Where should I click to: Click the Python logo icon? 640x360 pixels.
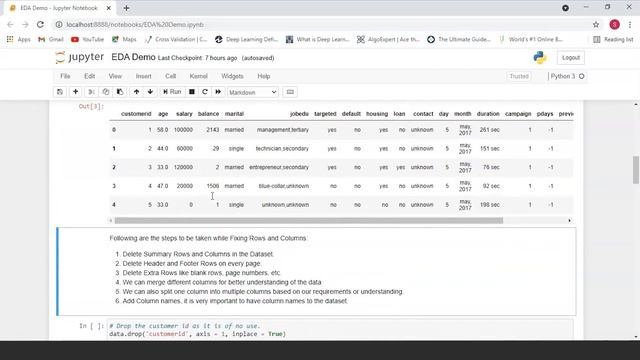coord(540,58)
